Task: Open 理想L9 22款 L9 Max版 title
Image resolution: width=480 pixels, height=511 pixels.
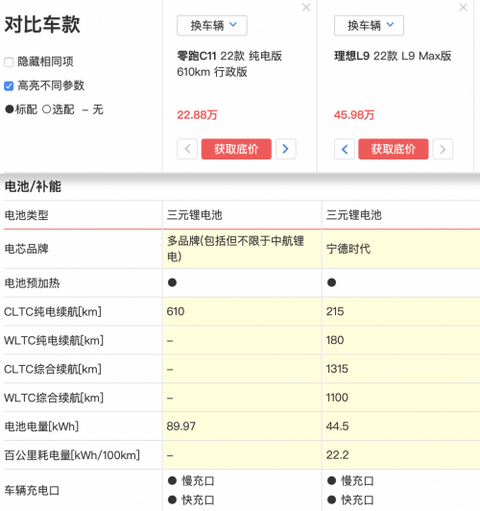Action: (393, 56)
